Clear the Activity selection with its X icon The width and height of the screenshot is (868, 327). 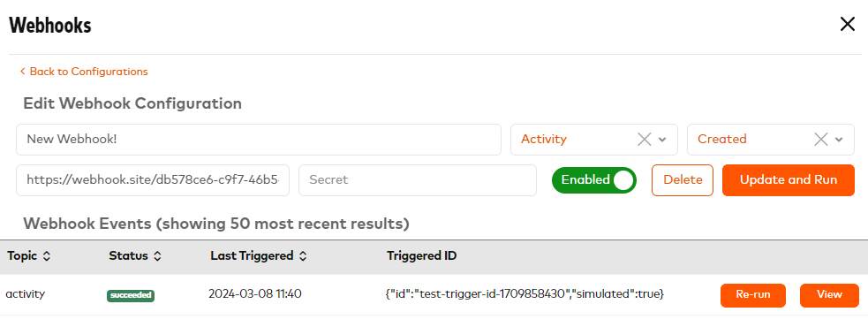645,140
